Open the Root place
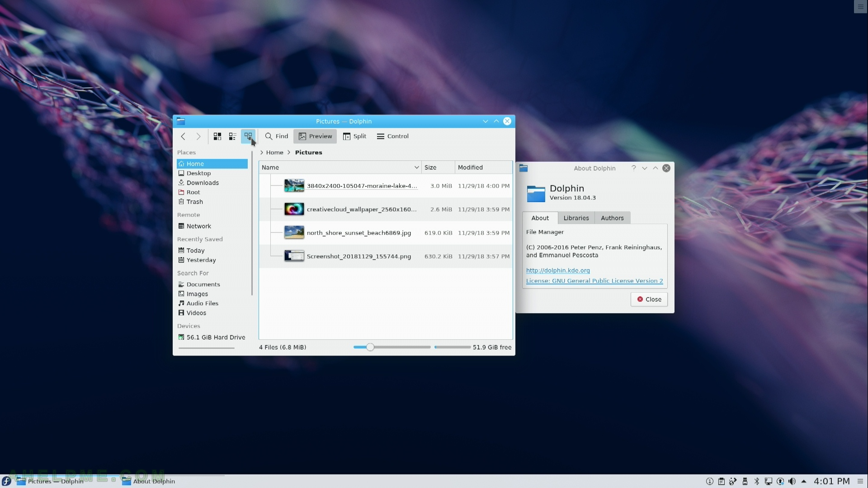 [212, 192]
